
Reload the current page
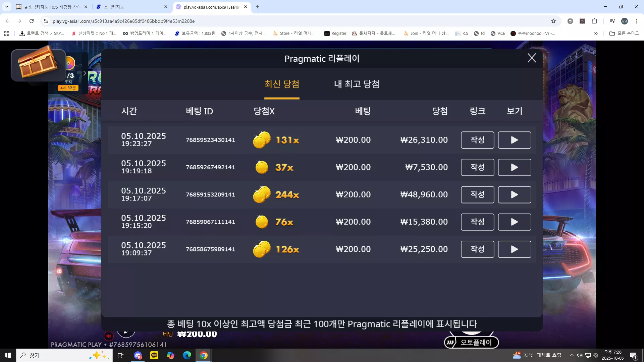[32, 21]
